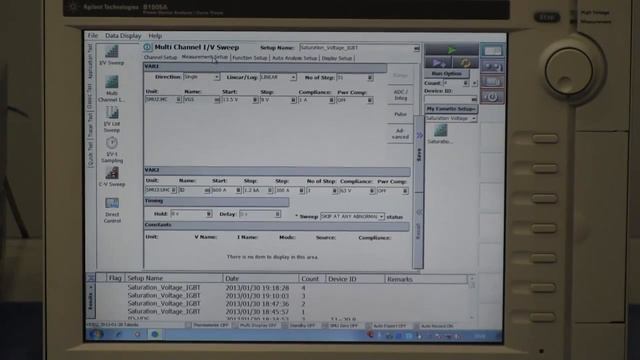640x360 pixels.
Task: Click the Hold time field
Action: click(191, 214)
